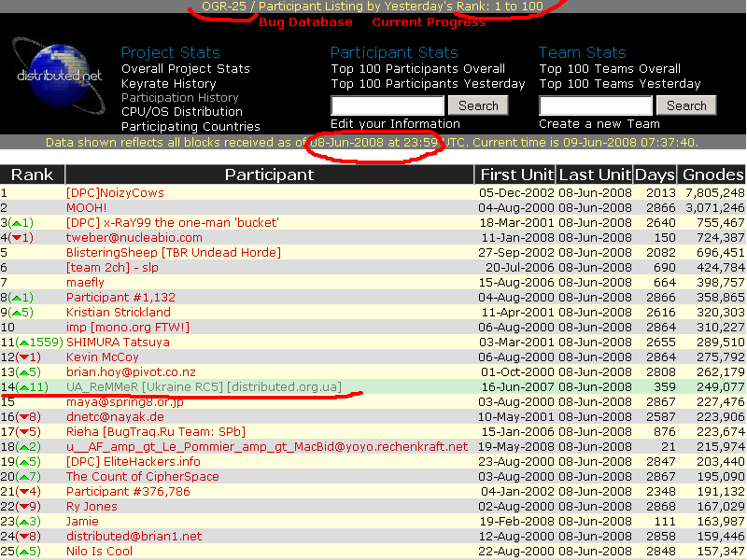Screen dimensions: 747x560
Task: Open participant maefly
Action: (x=85, y=283)
